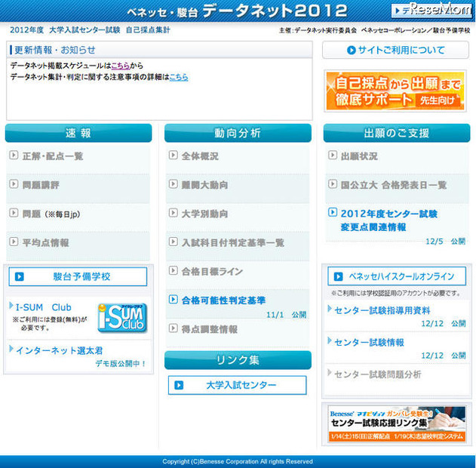
Task: Open the リンク集 section header
Action: tap(238, 360)
